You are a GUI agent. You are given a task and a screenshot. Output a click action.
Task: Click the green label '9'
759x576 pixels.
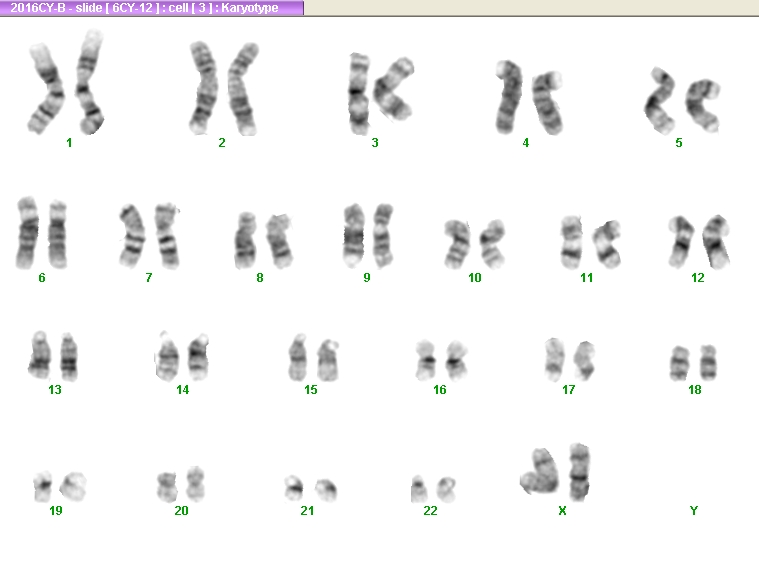pyautogui.click(x=367, y=278)
